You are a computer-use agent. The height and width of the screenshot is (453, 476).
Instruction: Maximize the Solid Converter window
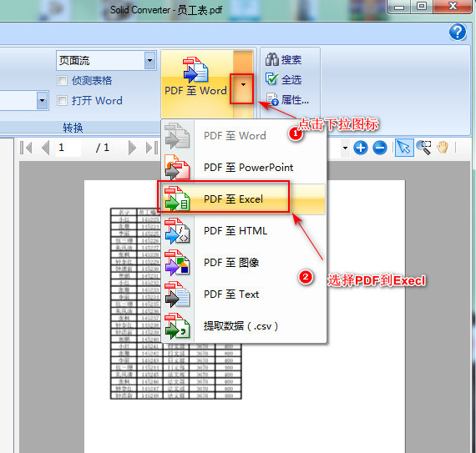point(422,6)
